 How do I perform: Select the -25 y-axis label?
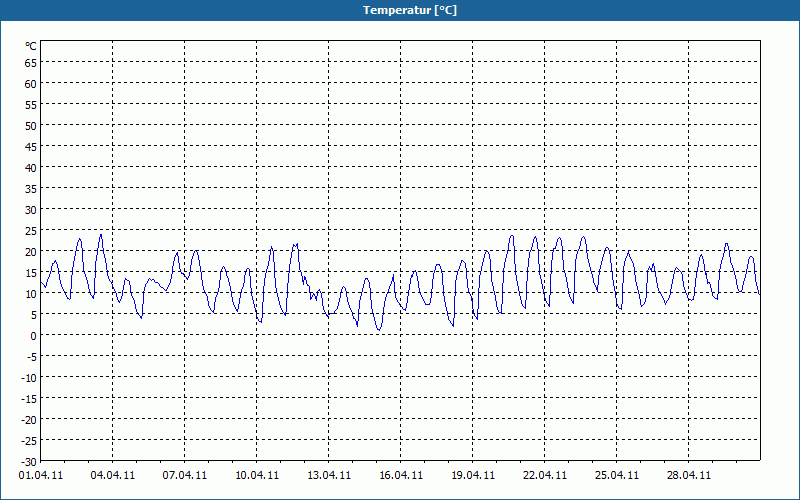point(29,441)
